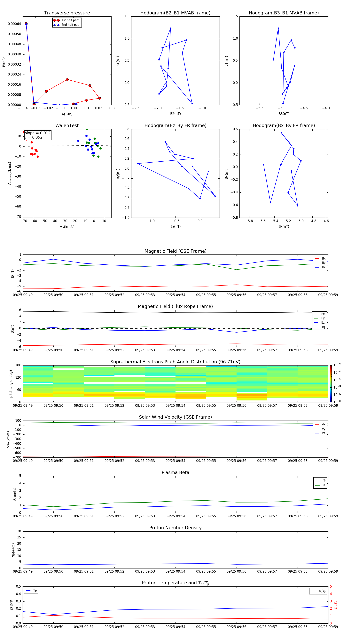The height and width of the screenshot is (644, 351).
Task: Click the 'Proton Number Density' title
Action: coord(175,528)
